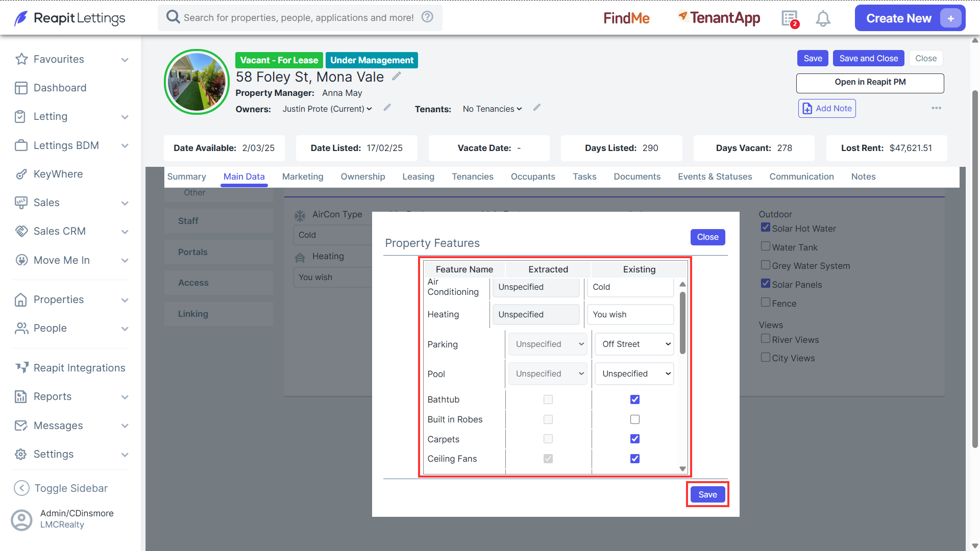Open the Existing Parking Off Street dropdown

634,344
